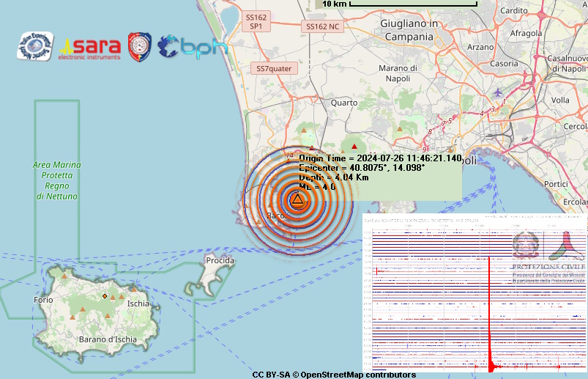
Task: Click the SS7quater road shield label
Action: [x=274, y=68]
